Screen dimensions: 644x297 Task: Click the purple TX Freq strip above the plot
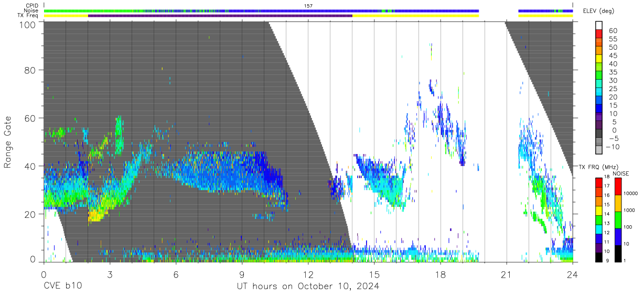tap(220, 16)
